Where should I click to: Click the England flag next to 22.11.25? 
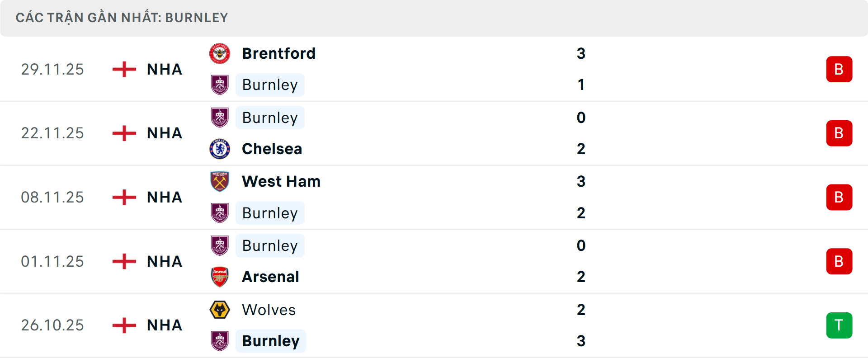(123, 133)
